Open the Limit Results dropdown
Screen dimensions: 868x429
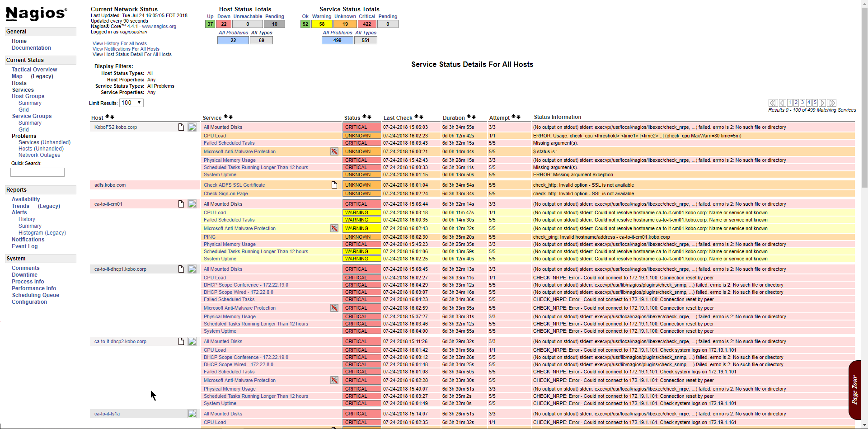click(x=131, y=103)
